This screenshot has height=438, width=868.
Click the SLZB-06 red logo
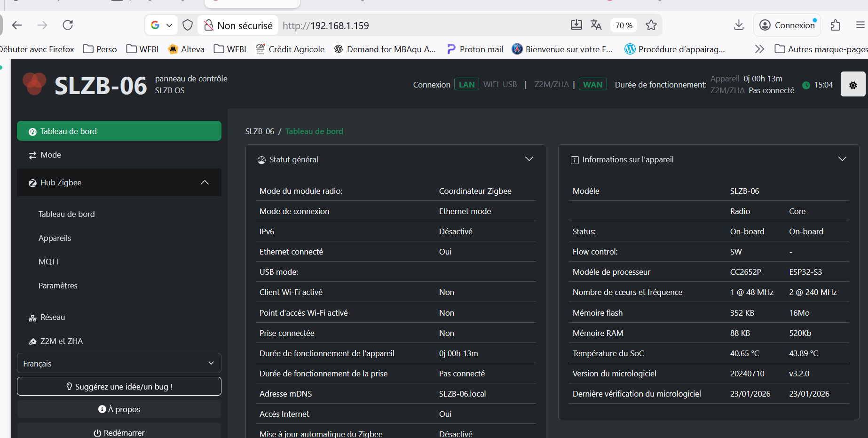pyautogui.click(x=34, y=84)
